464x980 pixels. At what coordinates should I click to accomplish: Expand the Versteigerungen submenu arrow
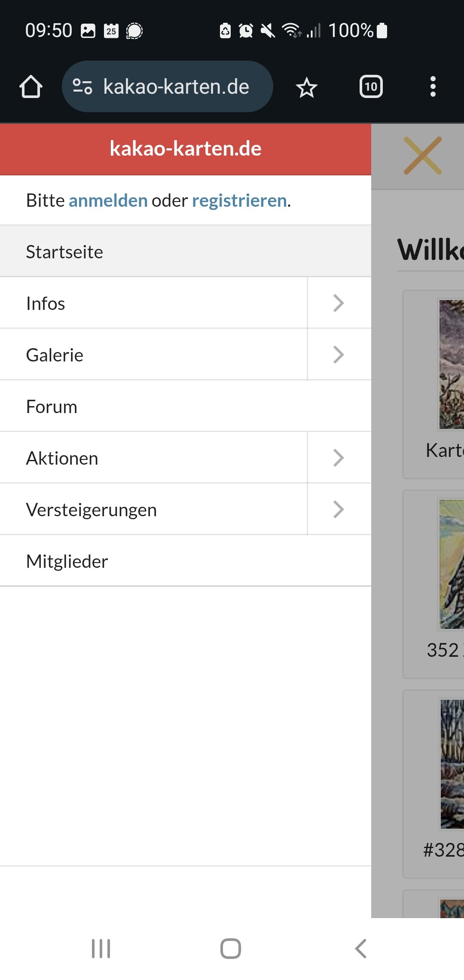(x=339, y=509)
